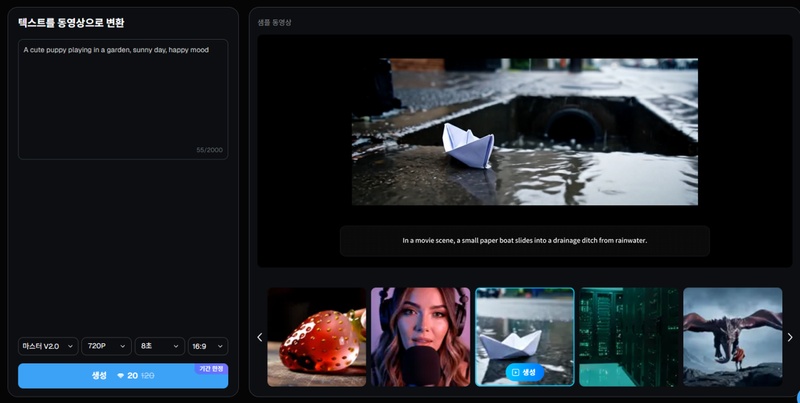Click the paper boat prompt caption text

click(524, 240)
